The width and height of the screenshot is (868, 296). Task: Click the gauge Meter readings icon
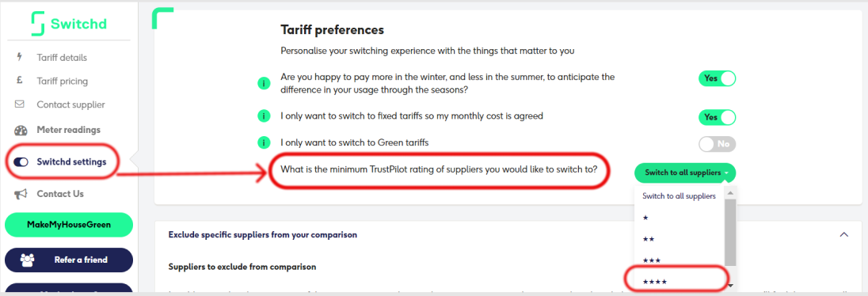coord(21,130)
